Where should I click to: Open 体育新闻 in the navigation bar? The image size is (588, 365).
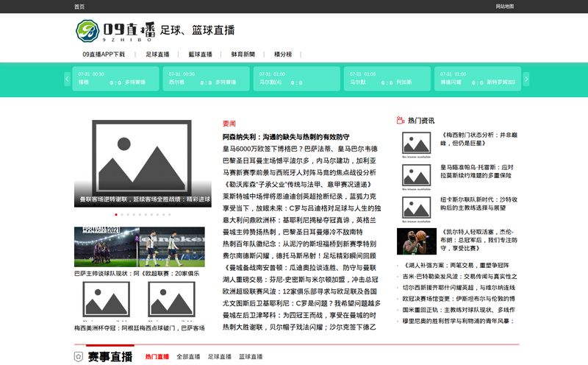pyautogui.click(x=243, y=54)
